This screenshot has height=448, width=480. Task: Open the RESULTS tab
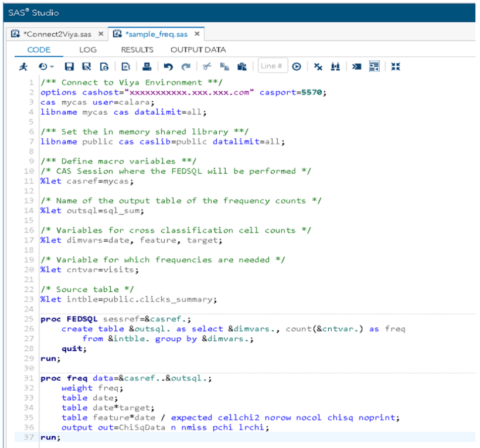tap(137, 50)
